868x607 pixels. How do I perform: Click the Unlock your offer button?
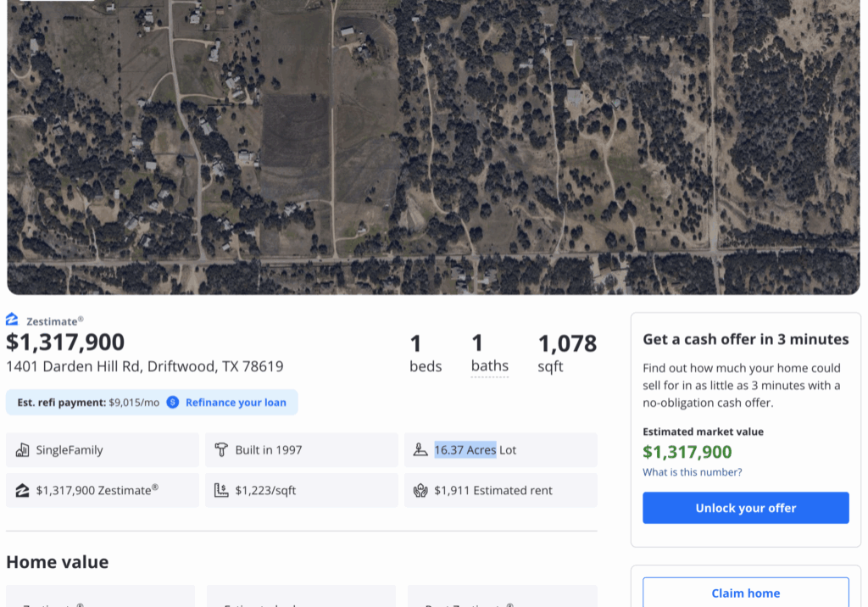click(x=746, y=508)
